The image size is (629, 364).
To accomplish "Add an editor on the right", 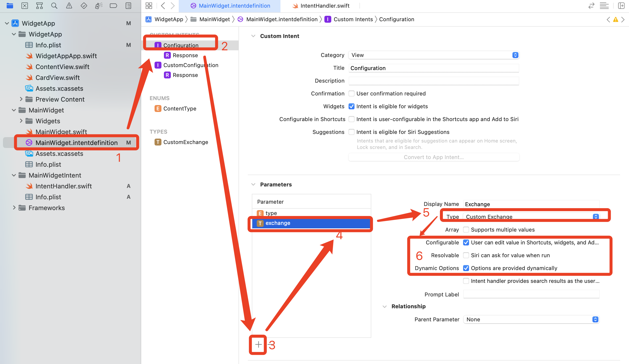I will 621,5.
